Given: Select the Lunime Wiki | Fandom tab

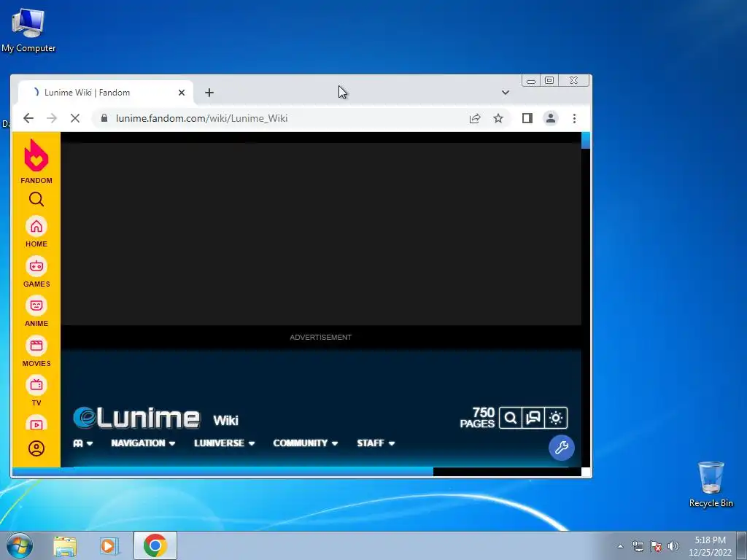Looking at the screenshot, I should pyautogui.click(x=106, y=93).
